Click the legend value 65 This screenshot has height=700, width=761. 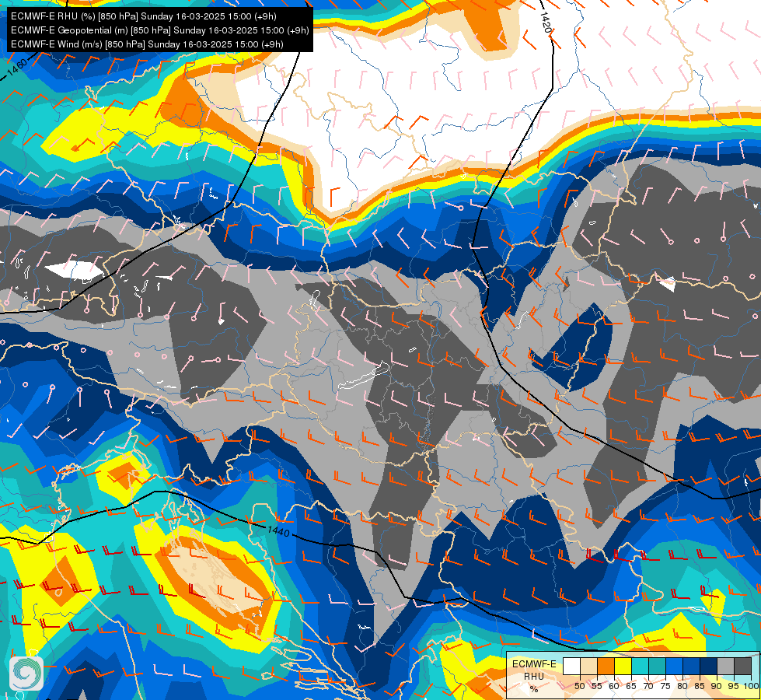(631, 686)
